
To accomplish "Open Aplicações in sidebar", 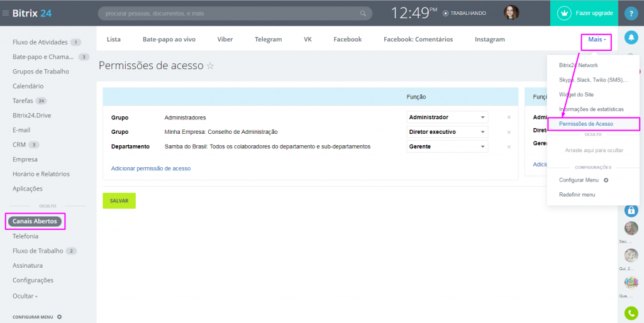I will [28, 189].
